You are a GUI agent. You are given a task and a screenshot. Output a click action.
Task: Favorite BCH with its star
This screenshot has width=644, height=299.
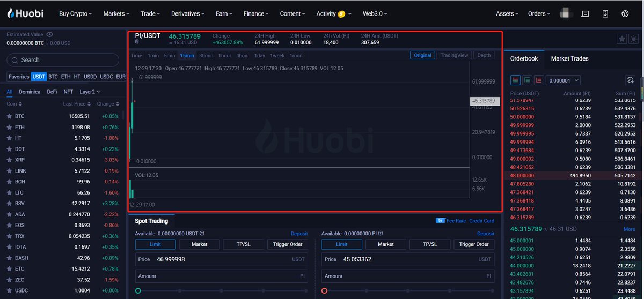[9, 182]
